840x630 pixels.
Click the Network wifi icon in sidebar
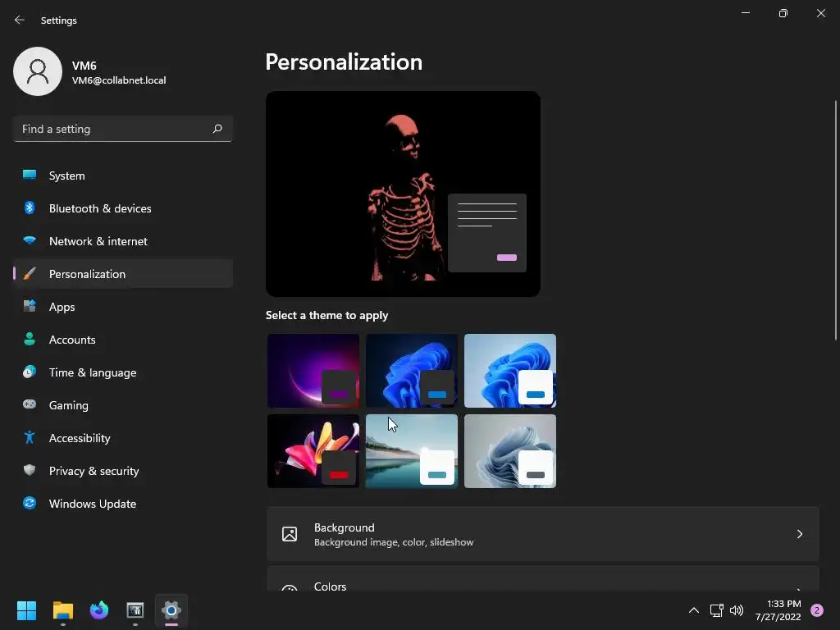click(30, 240)
